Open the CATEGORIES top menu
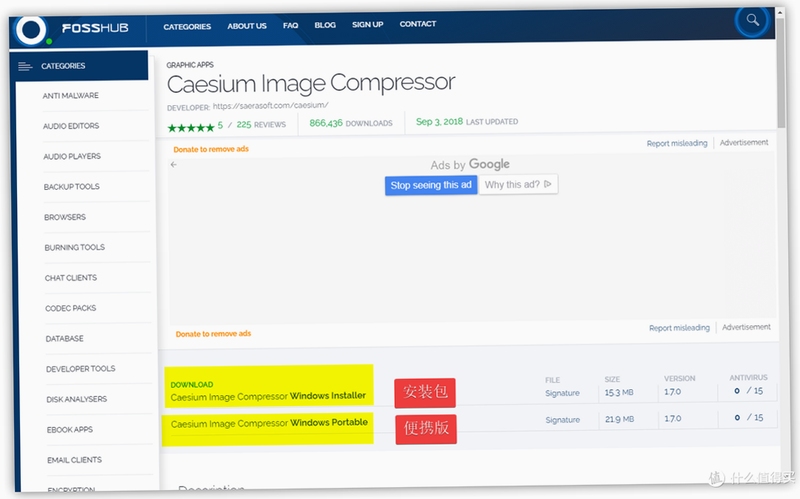 click(187, 27)
